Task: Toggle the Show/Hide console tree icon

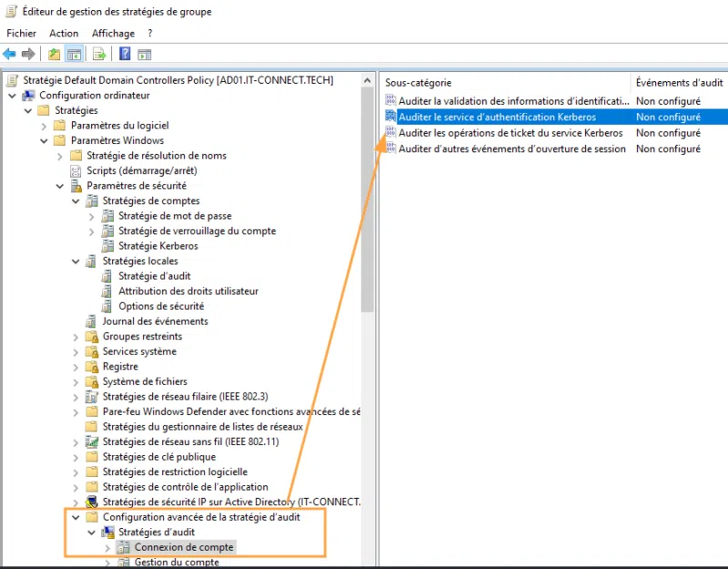Action: (74, 54)
